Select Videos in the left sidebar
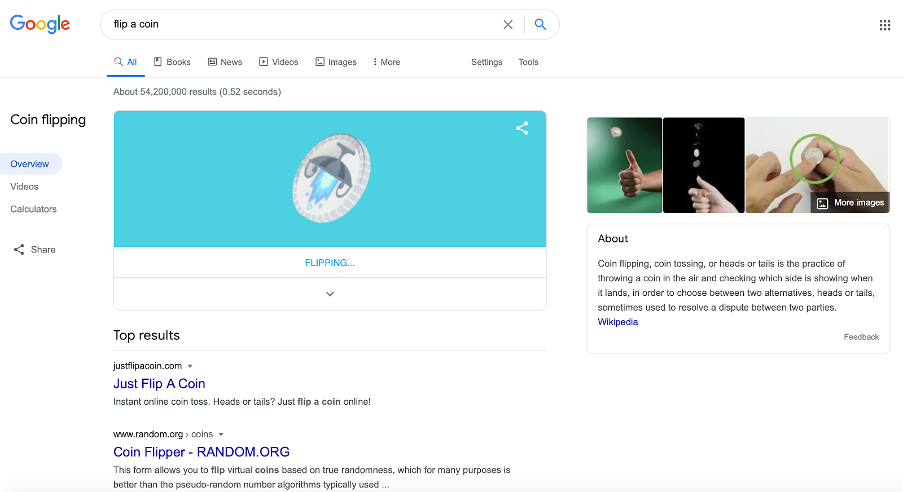Image resolution: width=904 pixels, height=492 pixels. (x=24, y=186)
